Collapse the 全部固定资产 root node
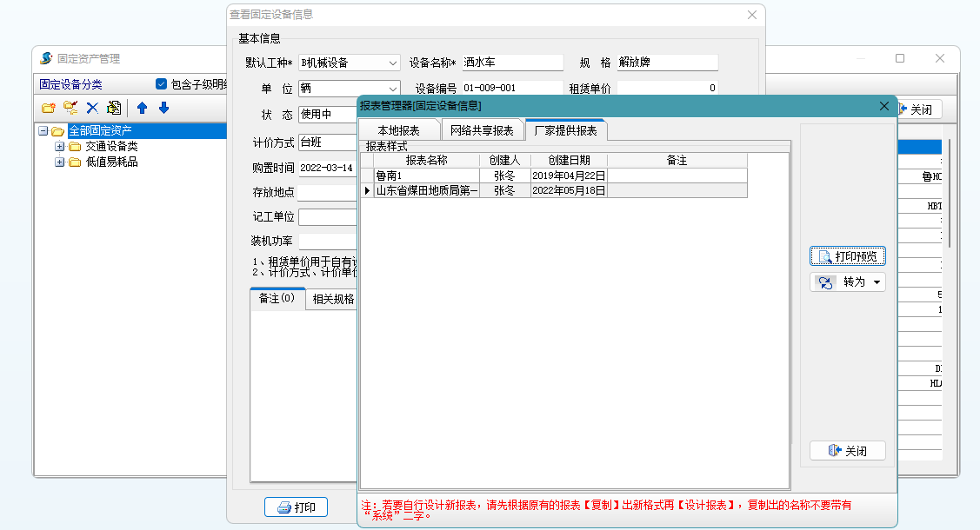 tap(43, 131)
